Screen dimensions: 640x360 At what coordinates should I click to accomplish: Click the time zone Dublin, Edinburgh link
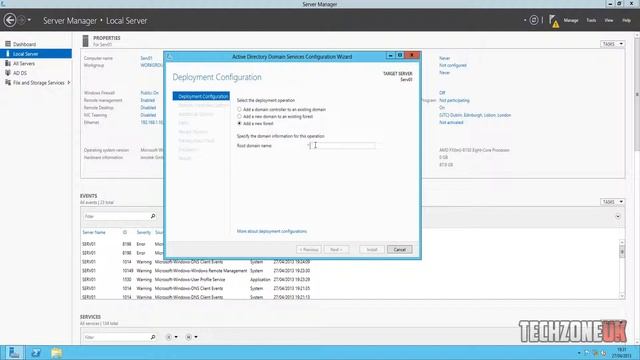[475, 115]
